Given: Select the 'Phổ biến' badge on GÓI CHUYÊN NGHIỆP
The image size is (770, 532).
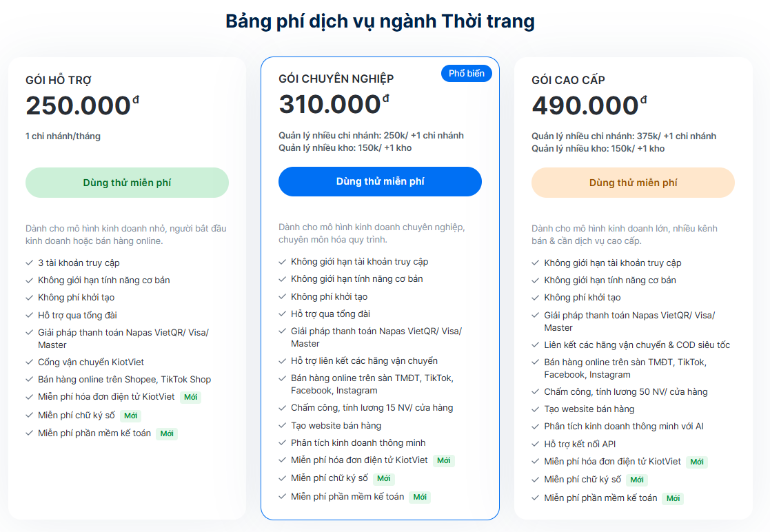Looking at the screenshot, I should (465, 73).
